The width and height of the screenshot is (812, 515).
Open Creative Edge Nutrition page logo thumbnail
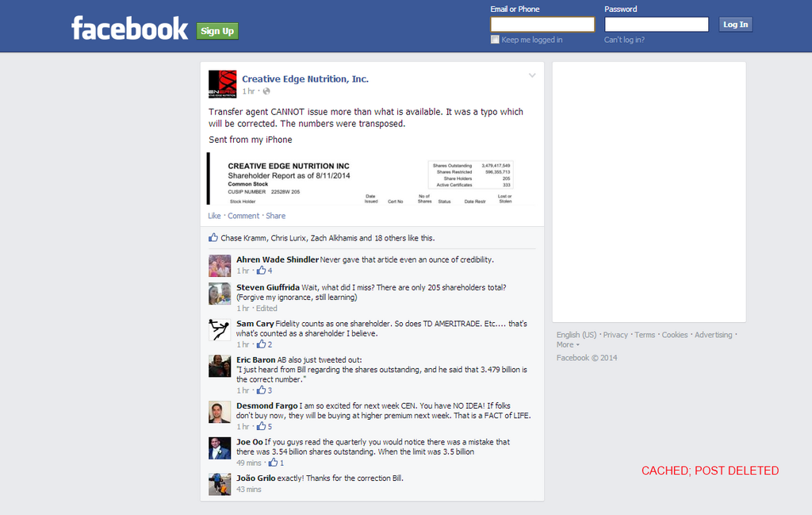tap(222, 84)
